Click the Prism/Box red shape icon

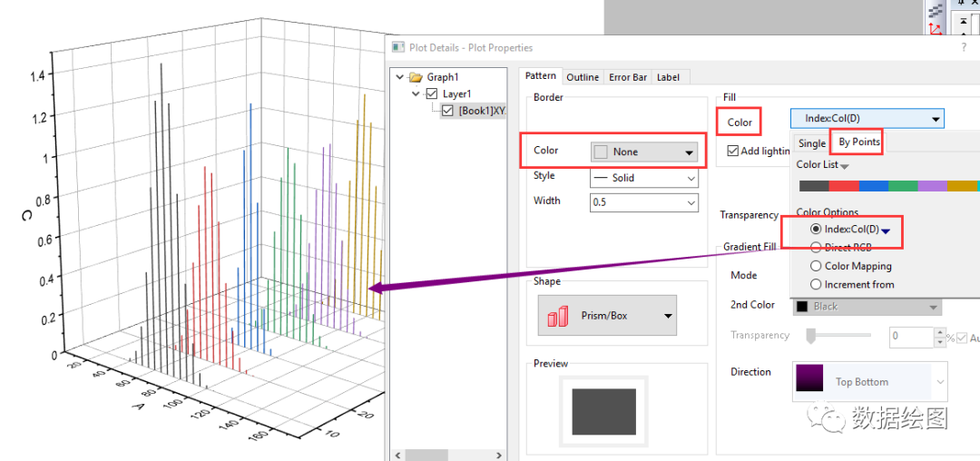coord(557,316)
